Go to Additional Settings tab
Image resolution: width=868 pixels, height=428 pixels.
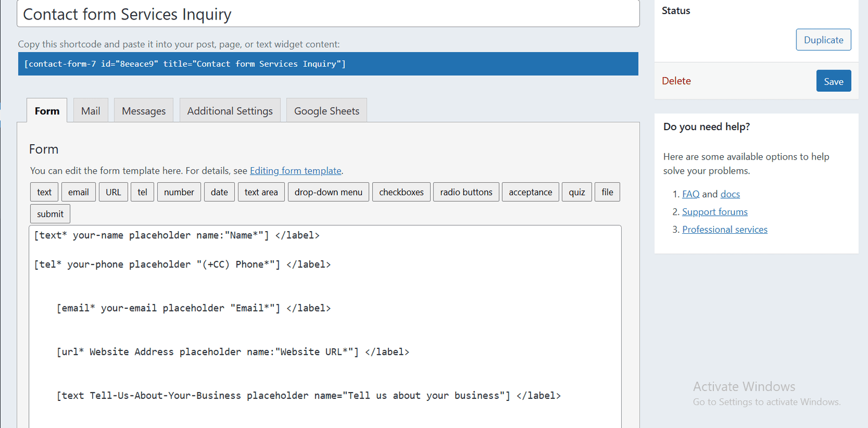coord(230,111)
